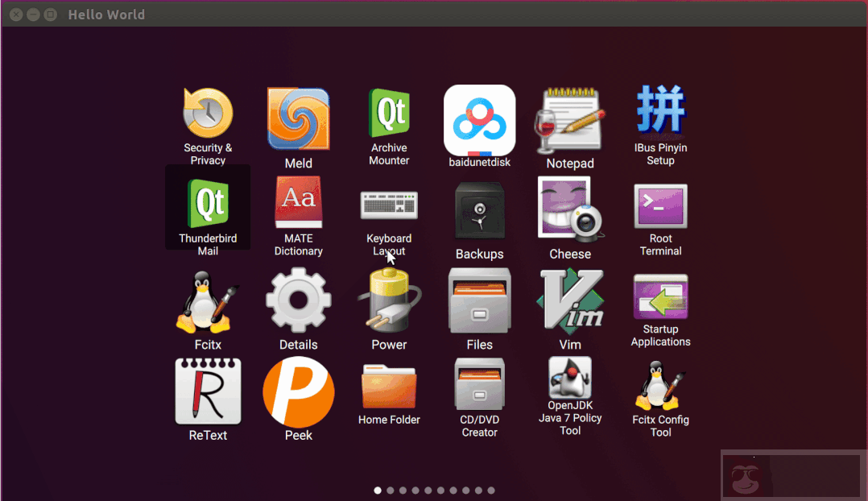Open Fcitx input method
This screenshot has width=868, height=501.
(207, 299)
